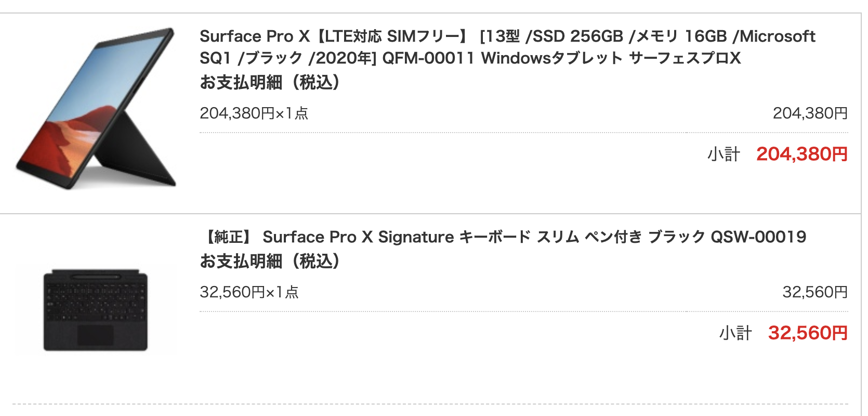Click the QSW-00019 model number text
Image resolution: width=868 pixels, height=416 pixels.
[758, 237]
